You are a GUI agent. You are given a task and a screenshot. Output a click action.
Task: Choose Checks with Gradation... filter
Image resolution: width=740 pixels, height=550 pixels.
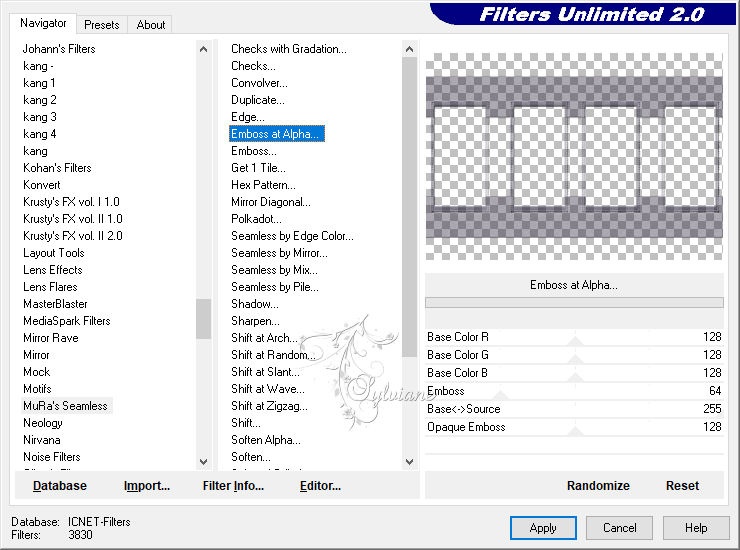coord(289,49)
